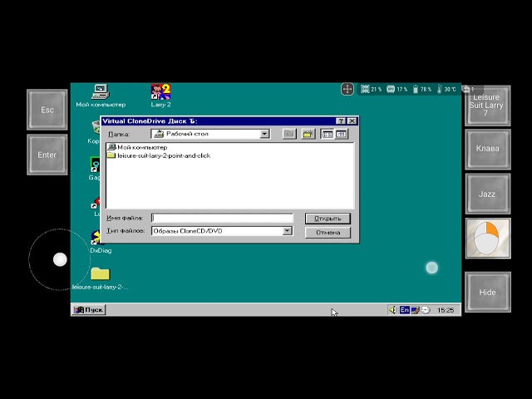The width and height of the screenshot is (532, 399).
Task: Tap the Jazz overlay button
Action: 488,194
